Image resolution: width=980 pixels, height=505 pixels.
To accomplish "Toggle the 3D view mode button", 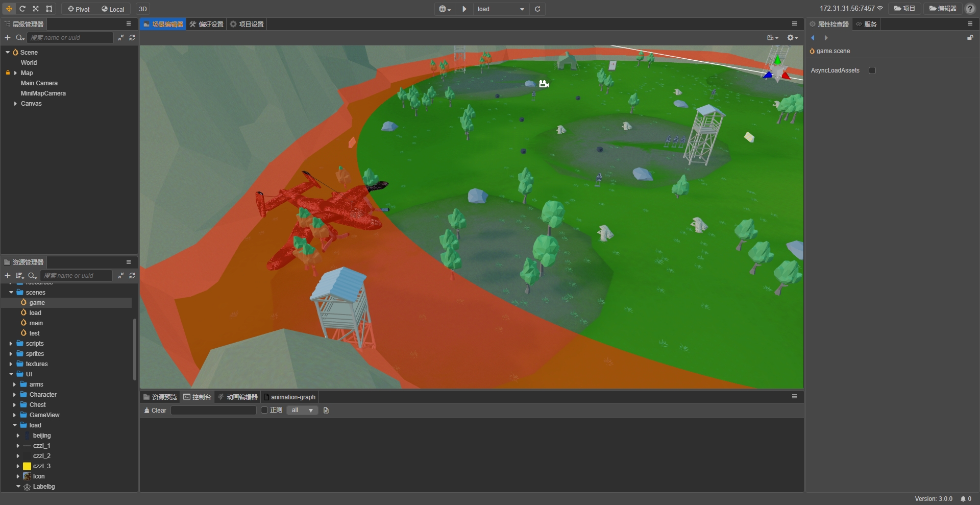I will point(143,9).
